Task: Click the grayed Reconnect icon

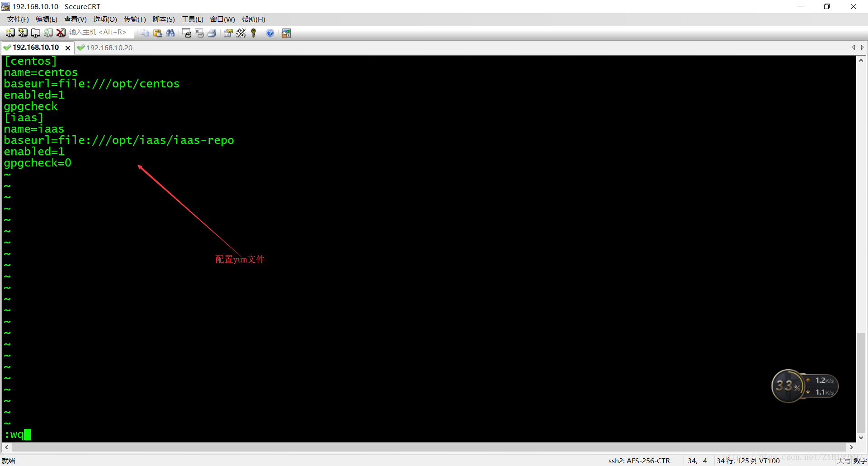Action: click(48, 33)
